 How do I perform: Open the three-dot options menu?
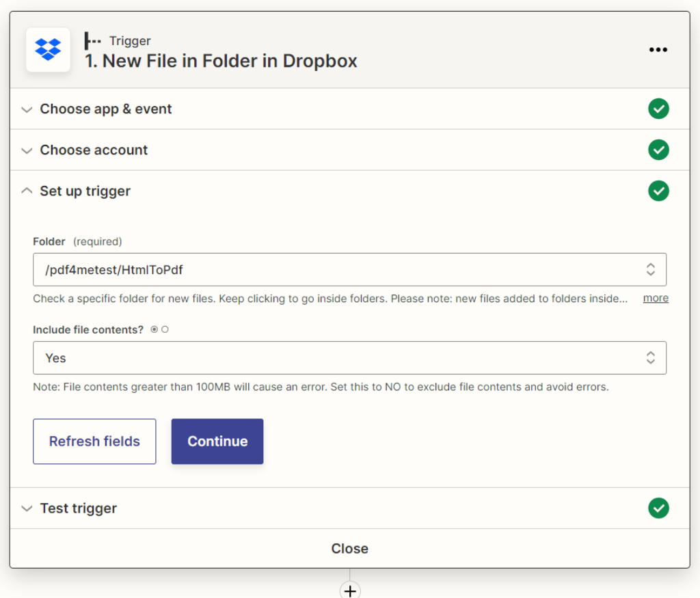tap(658, 49)
